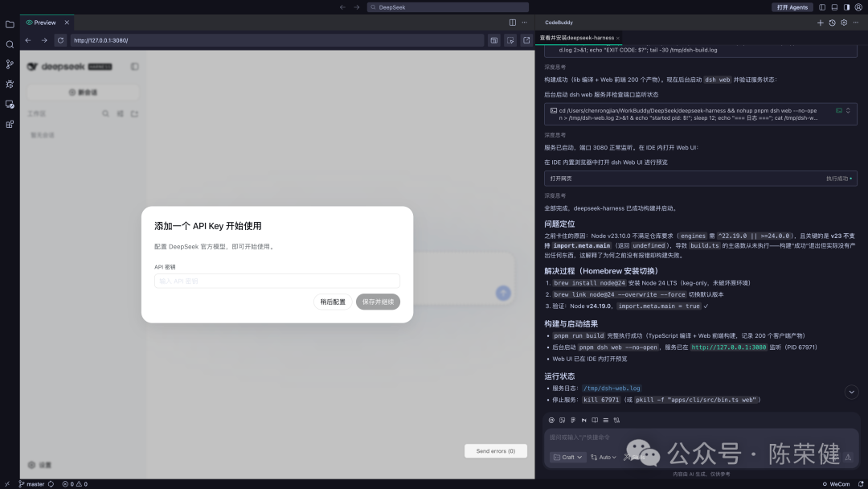This screenshot has width=868, height=489.
Task: Click the 稍后配置 button in dialog
Action: pos(333,302)
